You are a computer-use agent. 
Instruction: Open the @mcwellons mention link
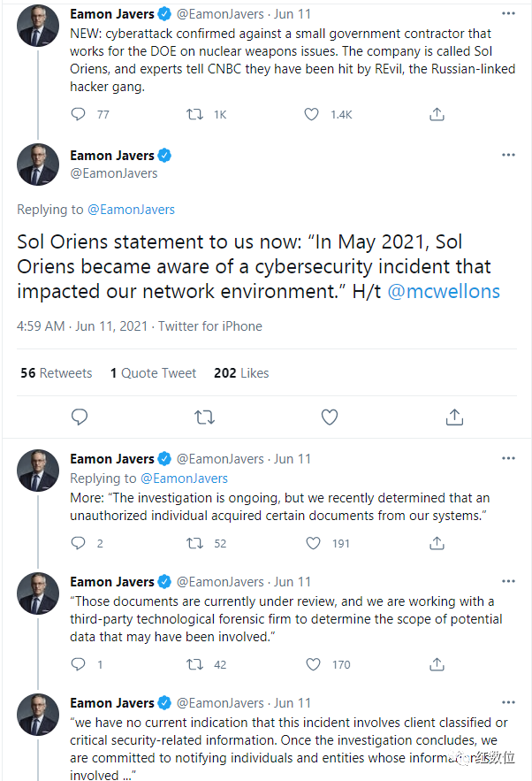click(444, 291)
